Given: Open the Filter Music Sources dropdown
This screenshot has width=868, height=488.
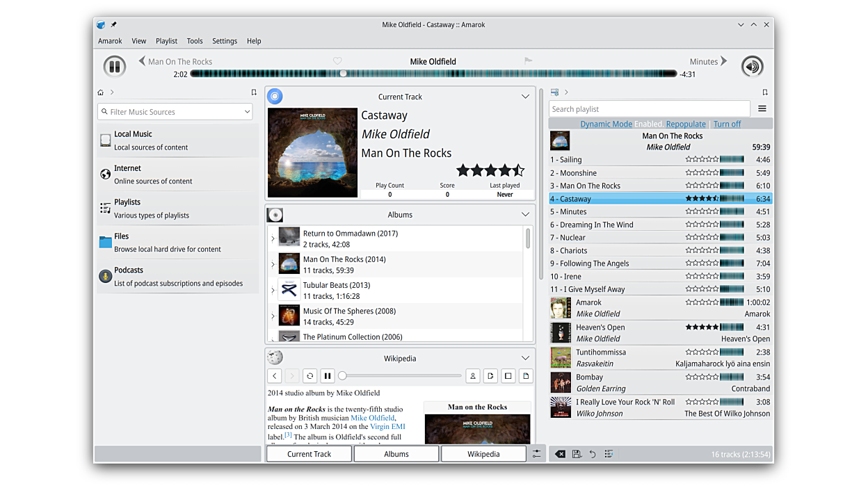Looking at the screenshot, I should [x=247, y=112].
